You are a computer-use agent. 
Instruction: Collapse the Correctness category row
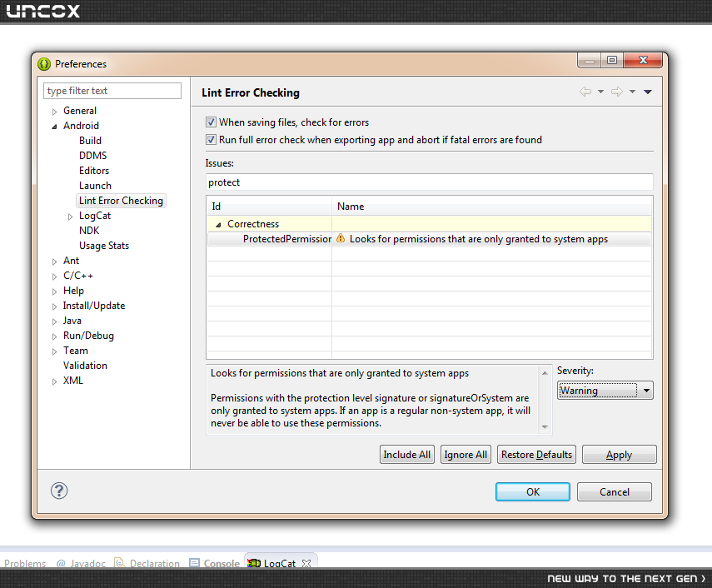(218, 225)
